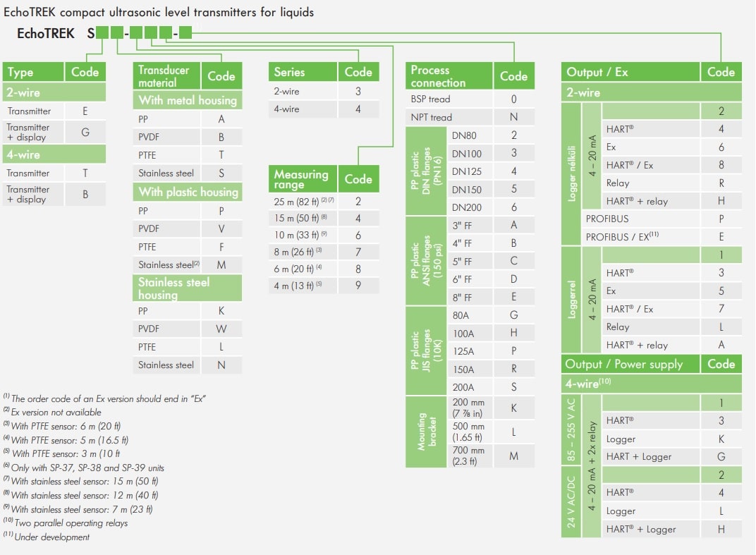The width and height of the screenshot is (756, 555).
Task: Select the footnote 'Under development'
Action: pos(47,537)
